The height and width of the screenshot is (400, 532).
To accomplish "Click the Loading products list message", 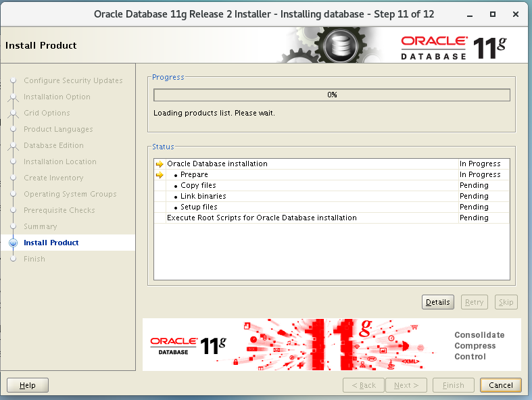I will [214, 113].
